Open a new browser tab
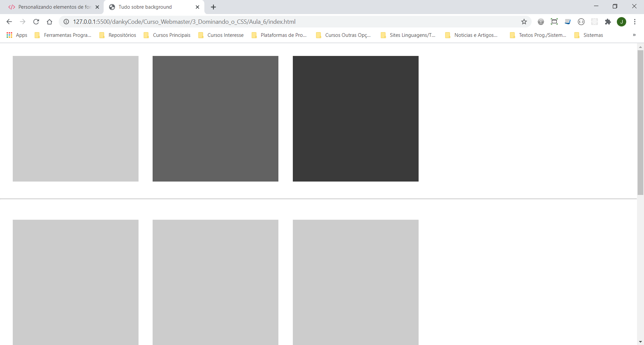The height and width of the screenshot is (345, 644). [x=213, y=7]
